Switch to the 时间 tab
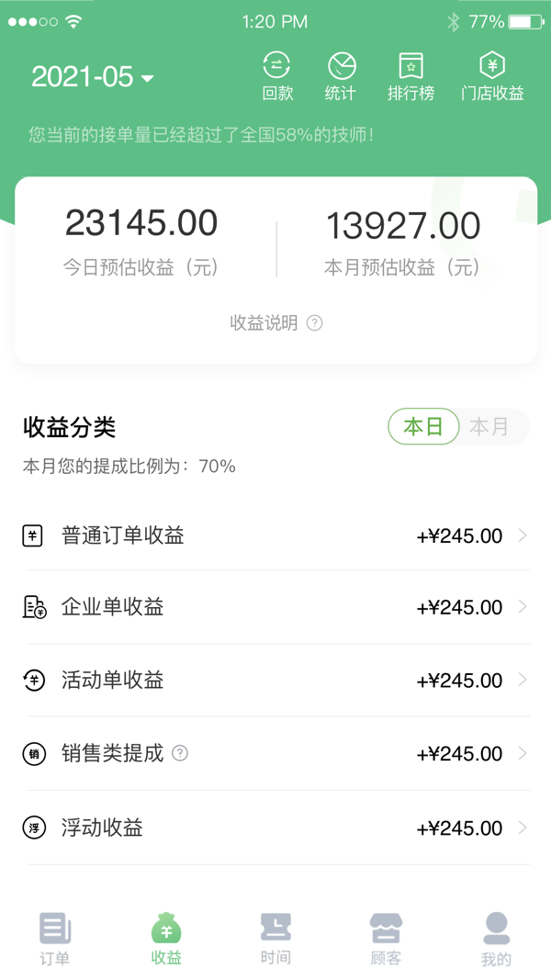 pyautogui.click(x=275, y=939)
